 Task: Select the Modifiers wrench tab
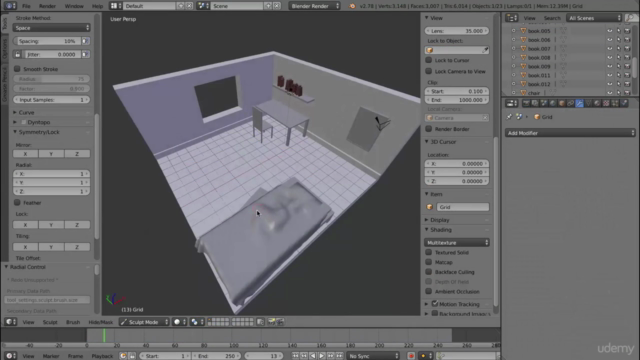tap(580, 103)
